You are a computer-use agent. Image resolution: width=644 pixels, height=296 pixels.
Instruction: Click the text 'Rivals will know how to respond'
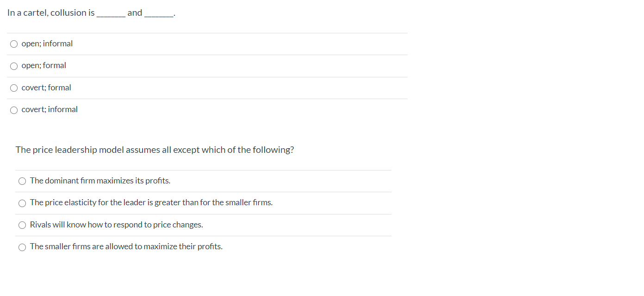pyautogui.click(x=117, y=225)
